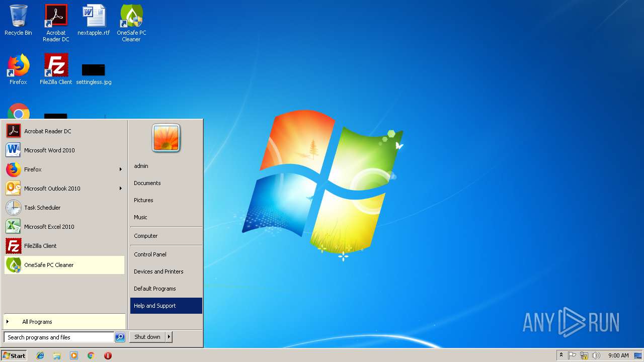Open Default Programs
This screenshot has width=644, height=362.
[166, 289]
